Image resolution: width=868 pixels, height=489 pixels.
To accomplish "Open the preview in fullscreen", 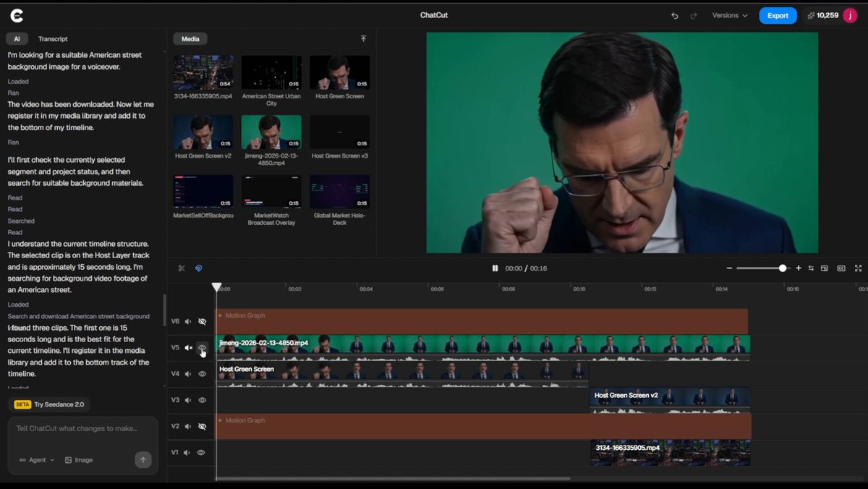I will [x=859, y=268].
